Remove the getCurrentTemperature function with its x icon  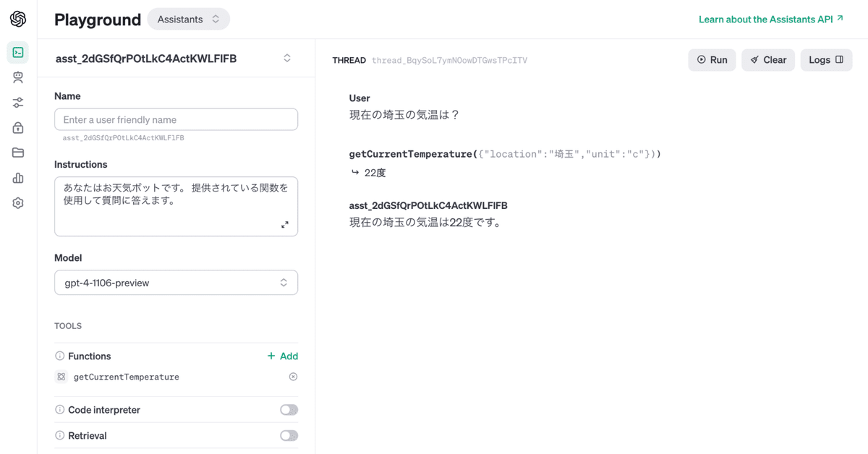[x=292, y=377]
